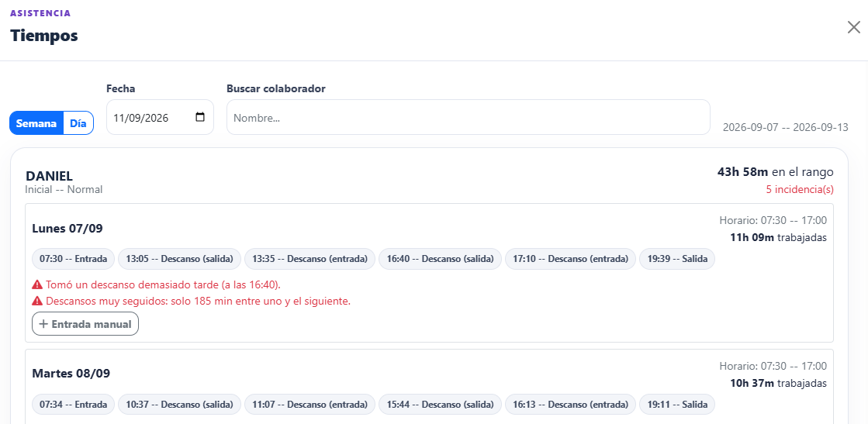Select Tuesday's 10:37 Descanso (salida) chip
This screenshot has height=424, width=868.
(x=179, y=404)
